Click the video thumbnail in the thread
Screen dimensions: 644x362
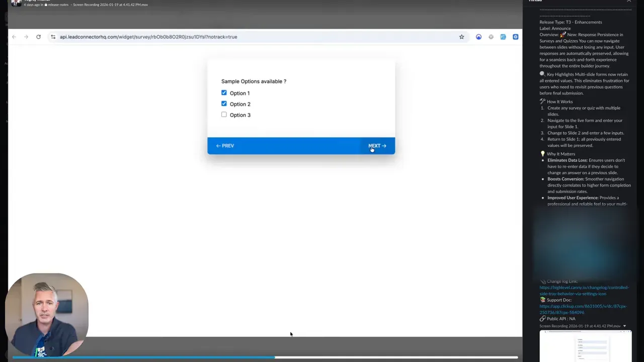point(585,346)
